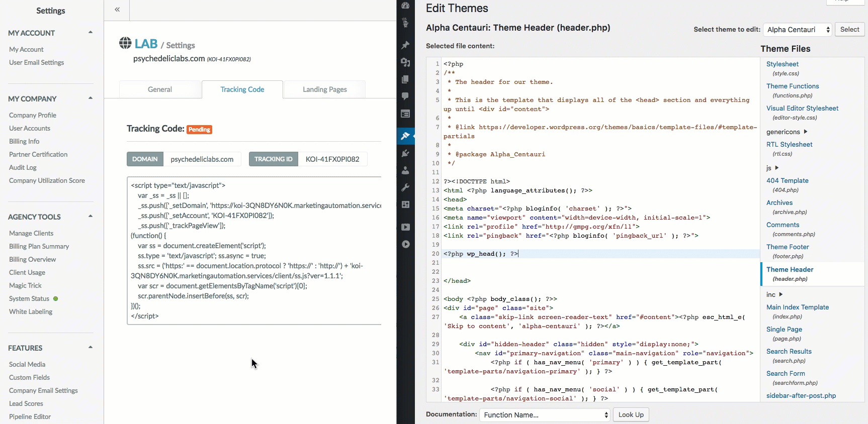The width and height of the screenshot is (868, 424).
Task: Open My Account settings link
Action: (x=26, y=49)
